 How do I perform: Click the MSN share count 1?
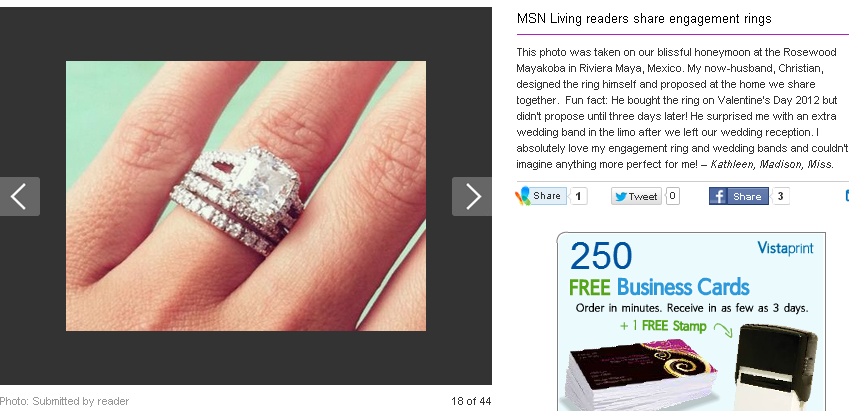click(578, 196)
